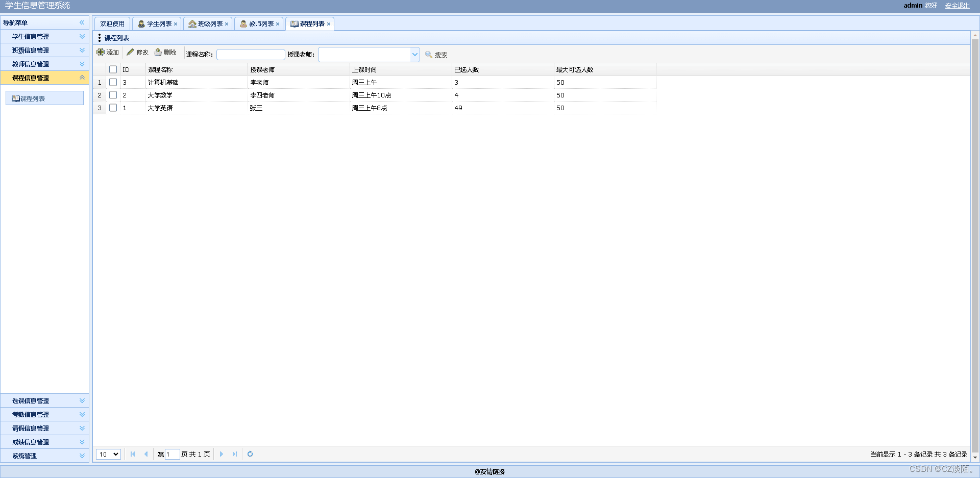Click the 友情链接 footer link
This screenshot has height=478, width=980.
(490, 471)
